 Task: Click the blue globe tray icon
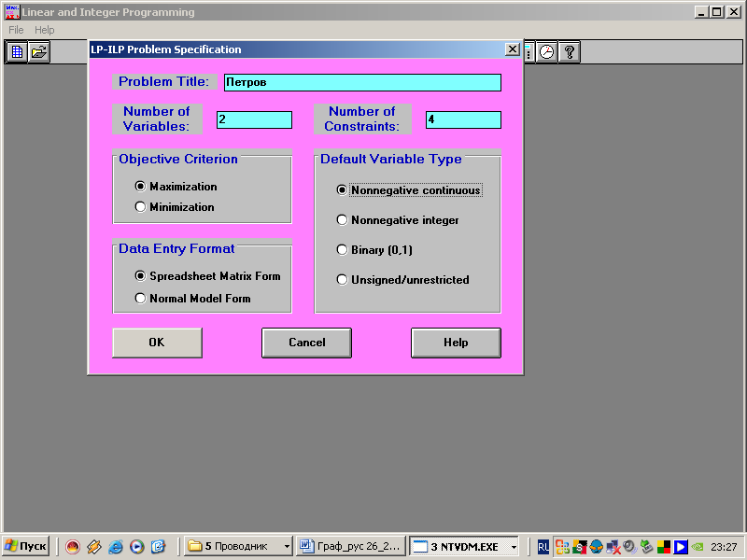click(x=596, y=547)
